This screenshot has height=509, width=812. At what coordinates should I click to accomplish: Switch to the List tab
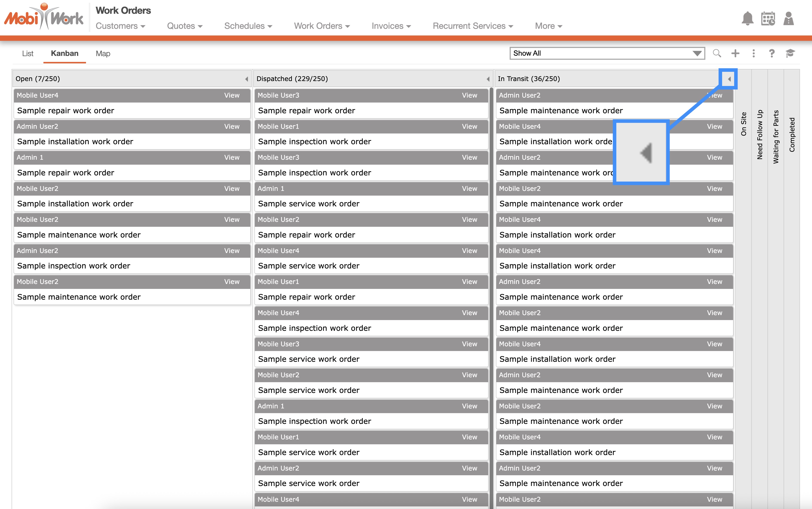(x=28, y=54)
